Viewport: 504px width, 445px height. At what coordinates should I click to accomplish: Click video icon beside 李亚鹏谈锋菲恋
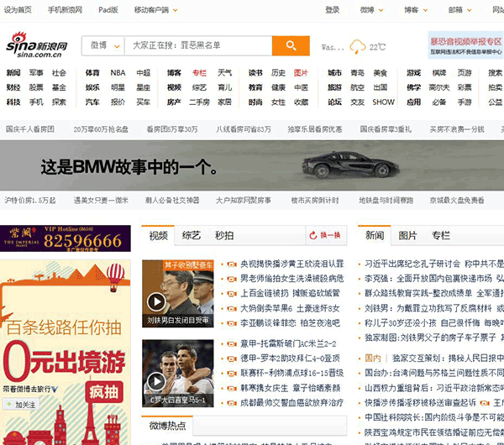(232, 323)
